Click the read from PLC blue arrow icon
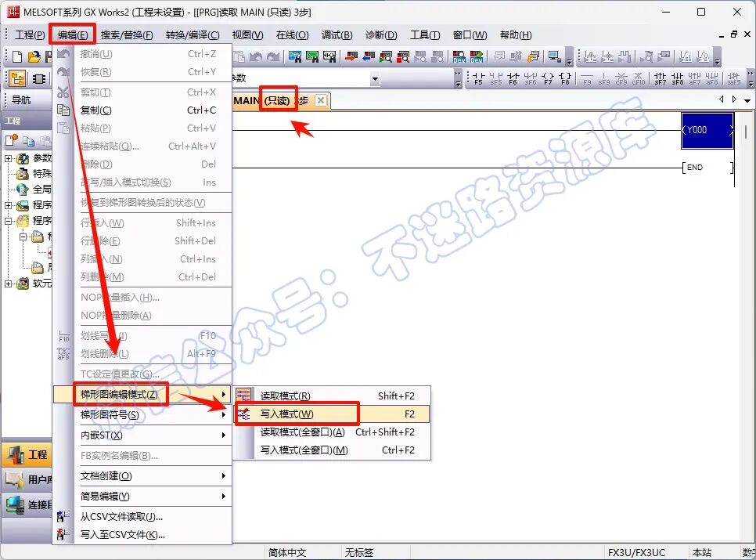Image resolution: width=756 pixels, height=560 pixels. coord(369,57)
